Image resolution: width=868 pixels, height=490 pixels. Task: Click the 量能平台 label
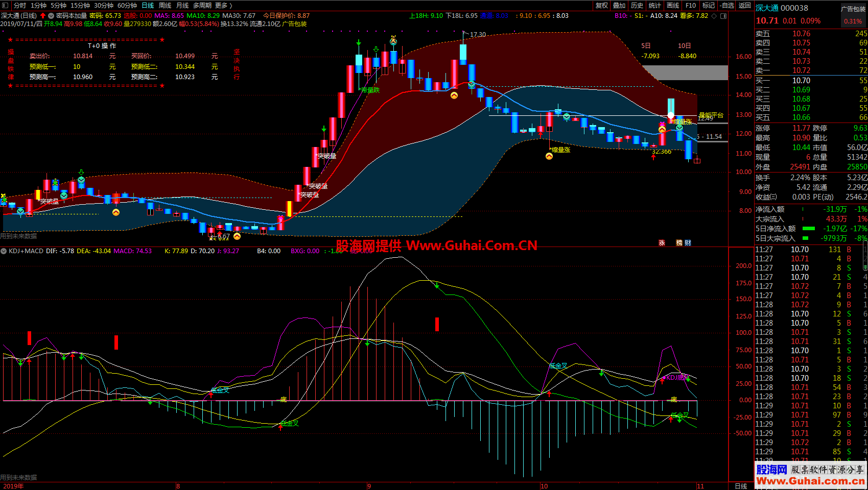coord(711,115)
